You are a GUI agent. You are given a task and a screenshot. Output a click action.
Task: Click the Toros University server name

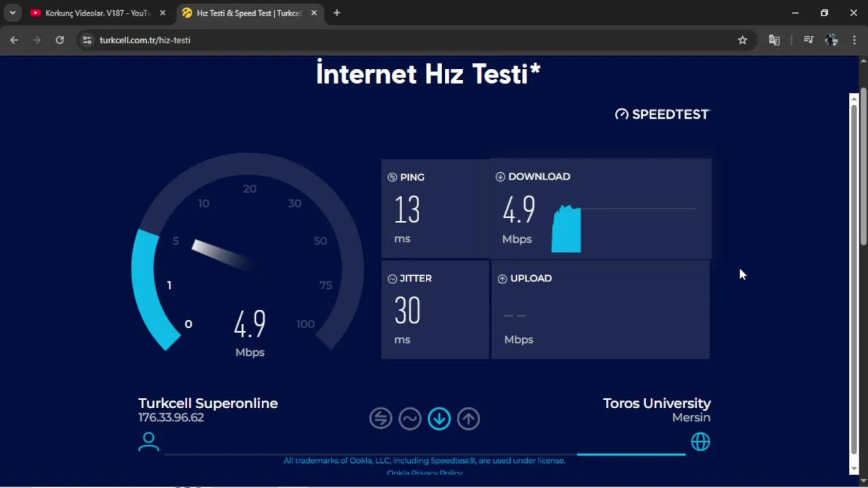pyautogui.click(x=656, y=403)
